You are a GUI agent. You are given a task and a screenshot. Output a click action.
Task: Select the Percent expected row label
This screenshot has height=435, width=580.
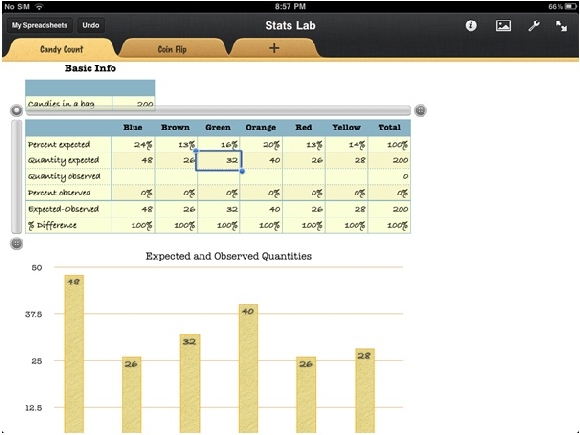[x=68, y=144]
